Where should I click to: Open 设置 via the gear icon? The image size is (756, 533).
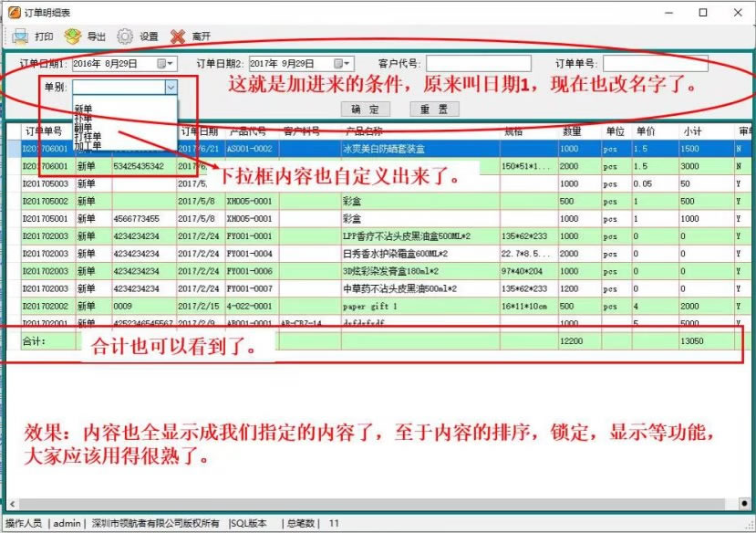(x=125, y=37)
